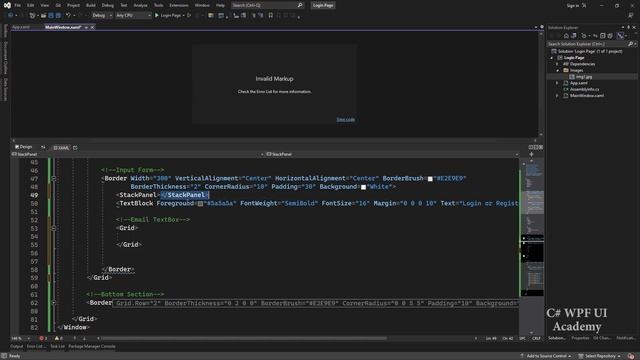Screen dimensions: 640x360
Task: Click the code editor horizontal scrollbar
Action: click(x=244, y=338)
